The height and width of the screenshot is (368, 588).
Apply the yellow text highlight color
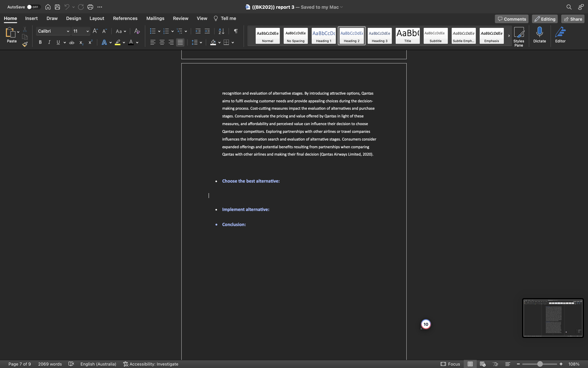click(118, 42)
